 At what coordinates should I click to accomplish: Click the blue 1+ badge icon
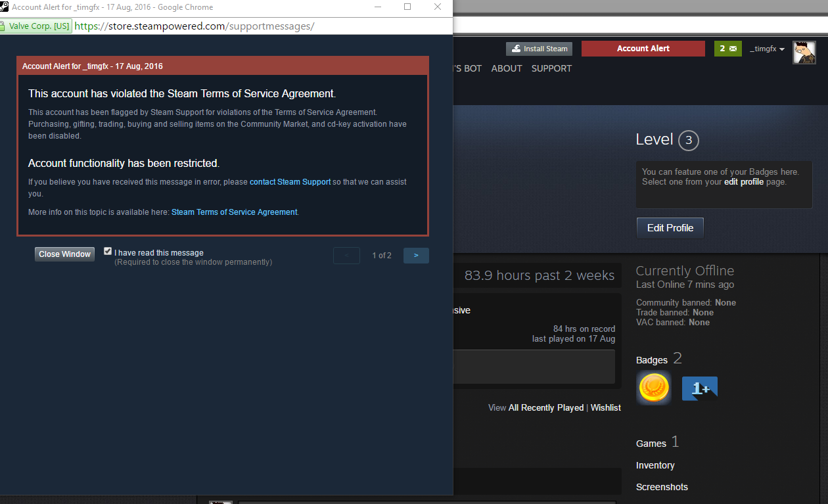[x=699, y=388]
